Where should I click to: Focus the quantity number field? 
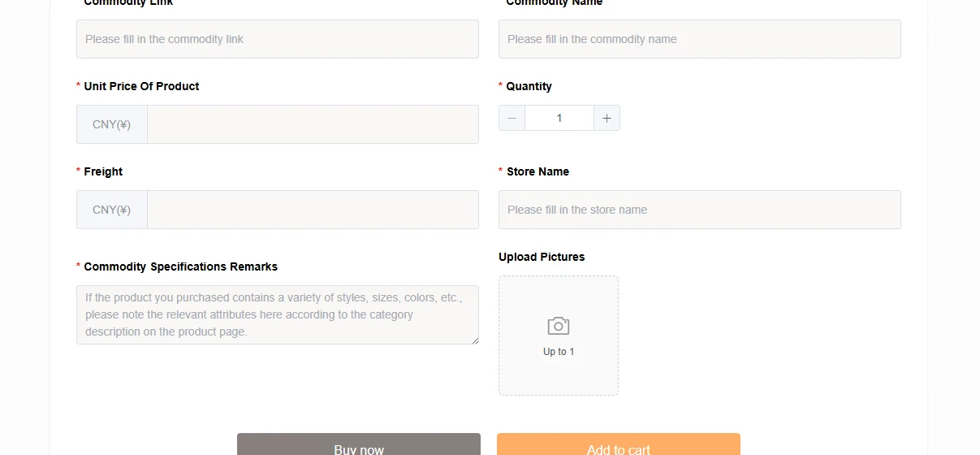(x=559, y=118)
